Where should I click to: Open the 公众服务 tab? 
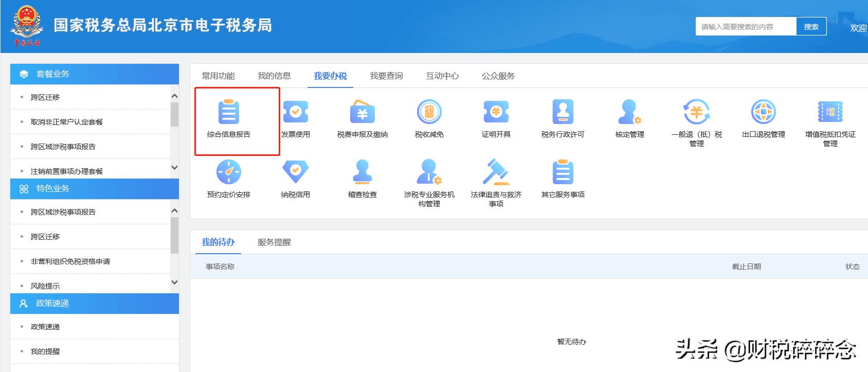click(x=498, y=76)
